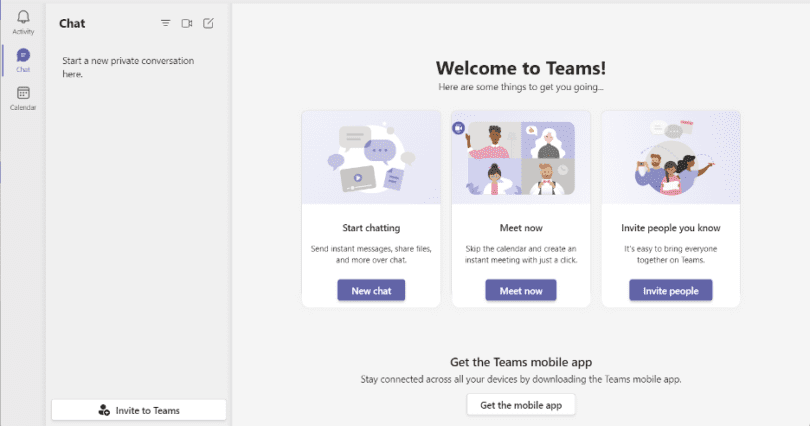Click the Meet now button

(521, 290)
